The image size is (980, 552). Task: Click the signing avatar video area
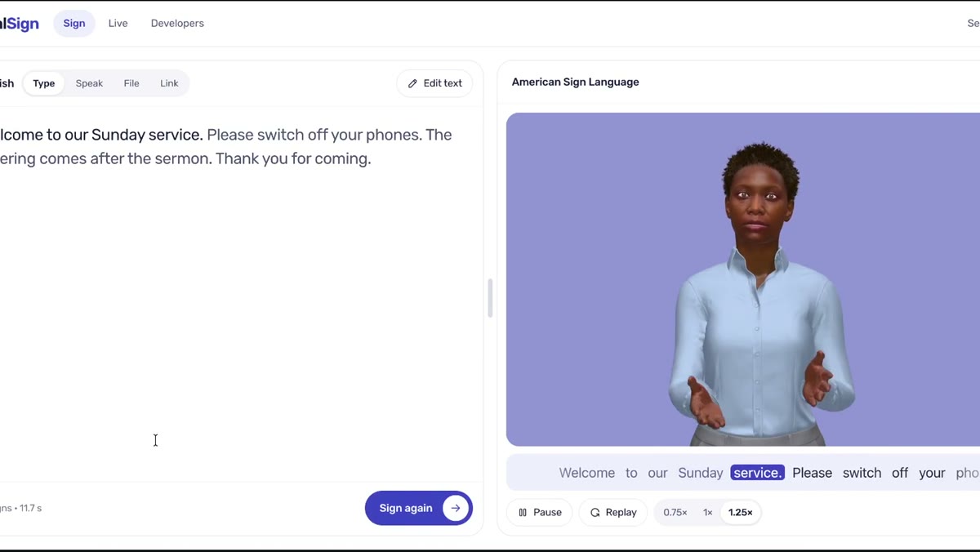point(743,279)
